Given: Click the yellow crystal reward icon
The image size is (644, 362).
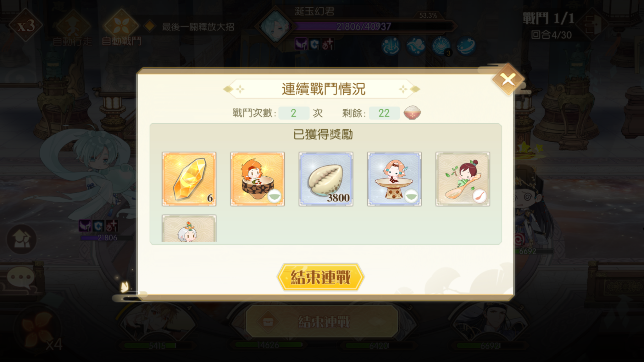Looking at the screenshot, I should pyautogui.click(x=189, y=179).
